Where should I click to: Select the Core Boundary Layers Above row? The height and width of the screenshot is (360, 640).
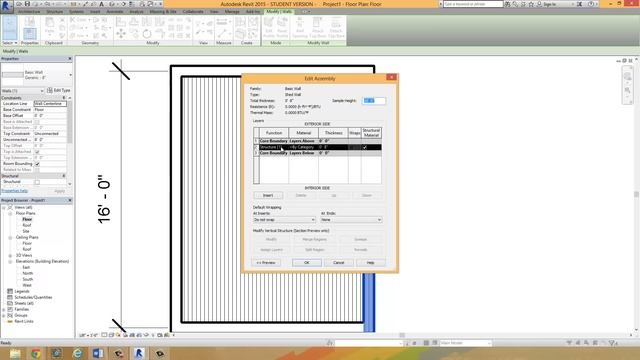tap(318, 141)
